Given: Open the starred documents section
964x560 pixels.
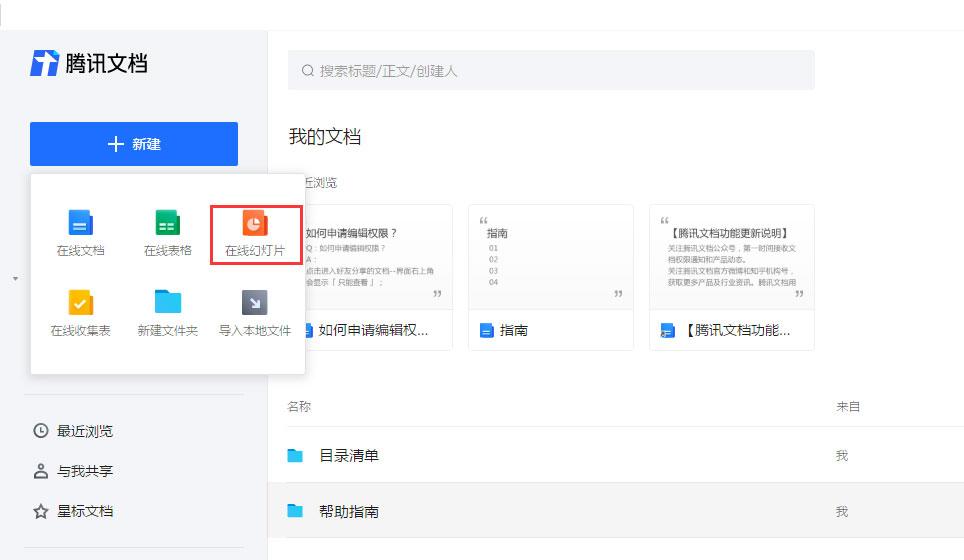Looking at the screenshot, I should [84, 511].
